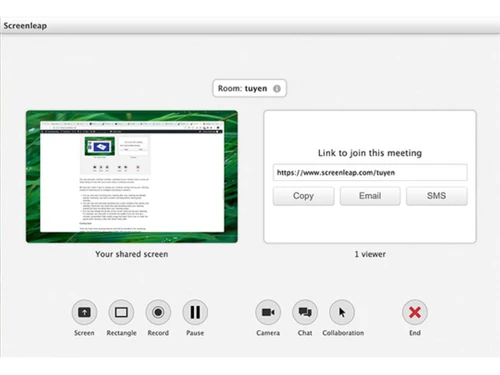Click the "1 viewer" label
Screen dimensions: 500x375
point(370,254)
